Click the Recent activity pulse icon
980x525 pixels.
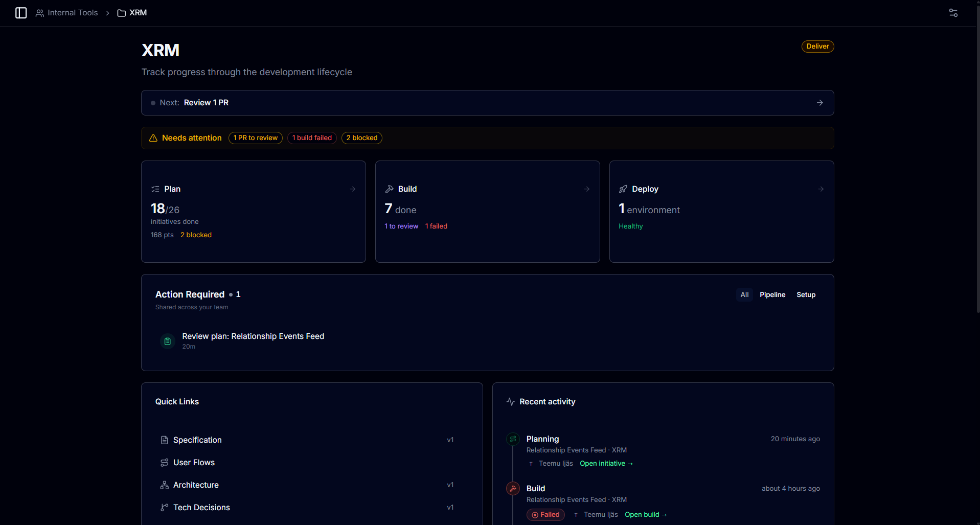[x=510, y=402]
